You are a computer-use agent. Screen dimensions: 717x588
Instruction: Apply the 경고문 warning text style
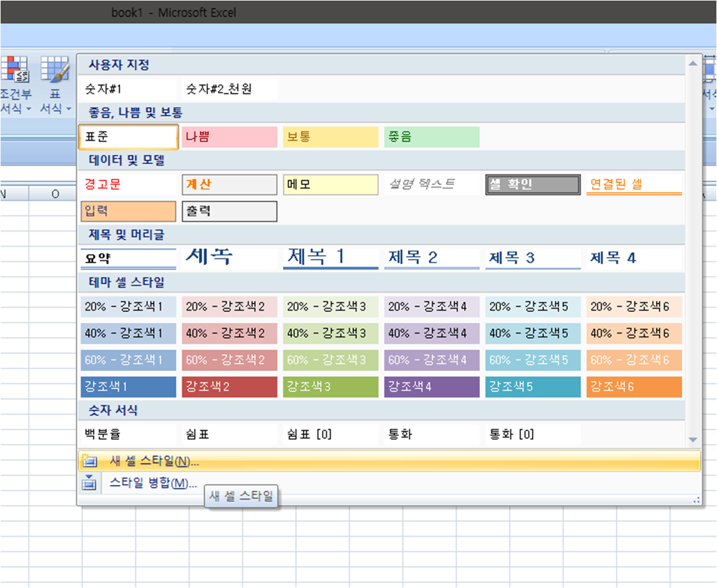click(x=128, y=184)
